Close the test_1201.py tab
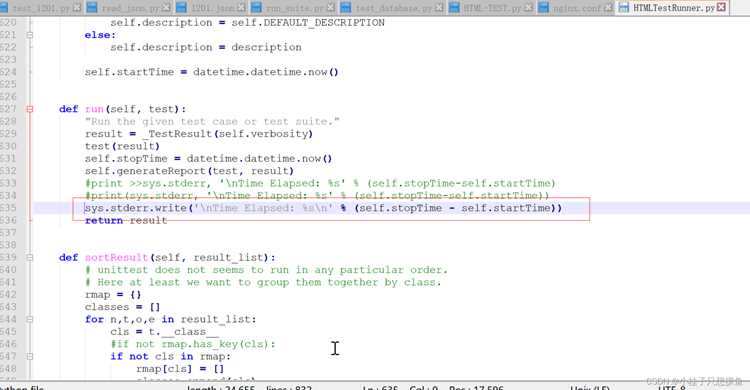The image size is (750, 390). [77, 7]
